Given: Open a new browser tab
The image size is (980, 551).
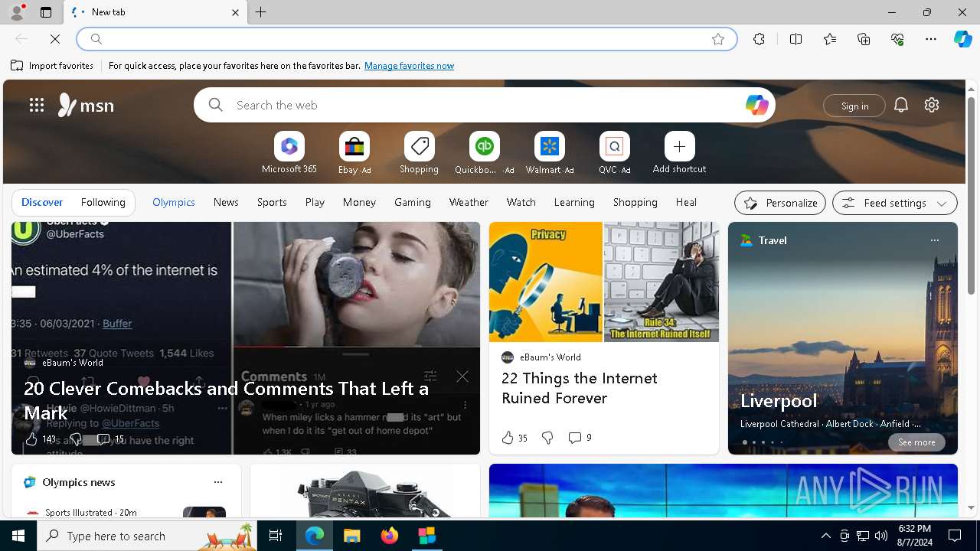Looking at the screenshot, I should click(x=261, y=12).
